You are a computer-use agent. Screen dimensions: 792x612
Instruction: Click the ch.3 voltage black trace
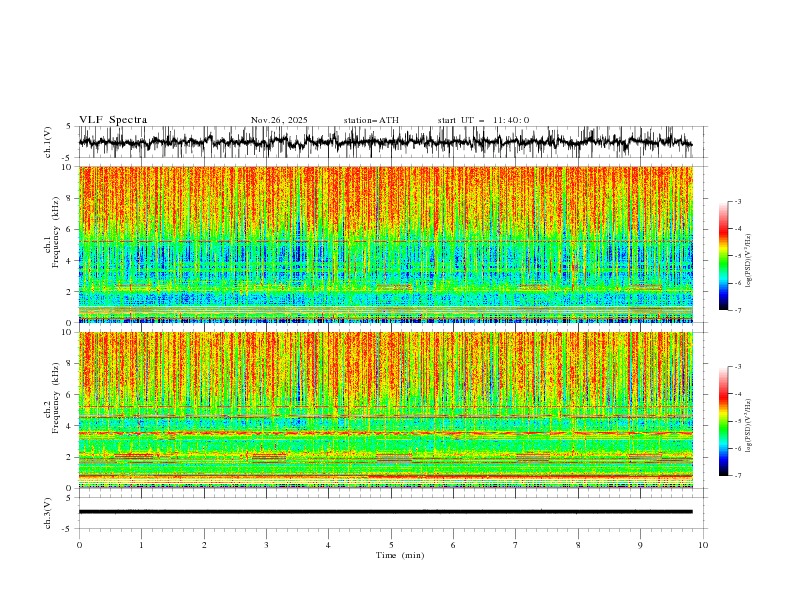[x=385, y=512]
